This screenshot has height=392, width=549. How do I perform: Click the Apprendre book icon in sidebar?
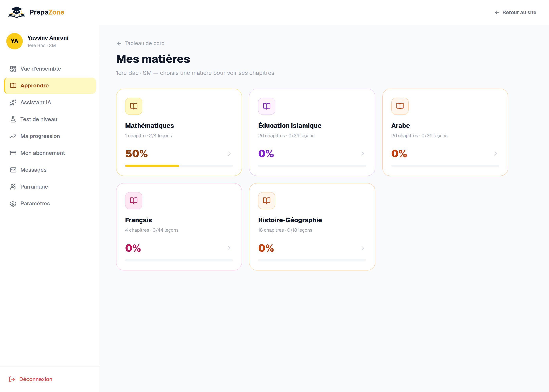pyautogui.click(x=13, y=85)
